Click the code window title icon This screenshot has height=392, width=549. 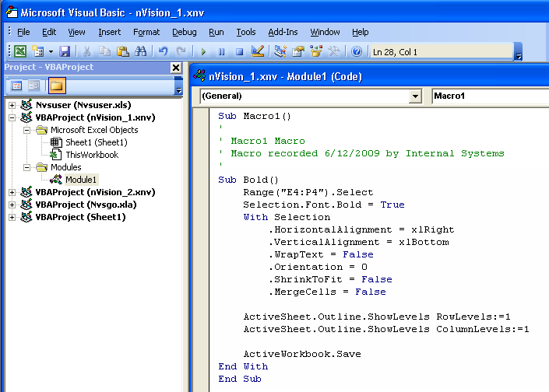[199, 76]
